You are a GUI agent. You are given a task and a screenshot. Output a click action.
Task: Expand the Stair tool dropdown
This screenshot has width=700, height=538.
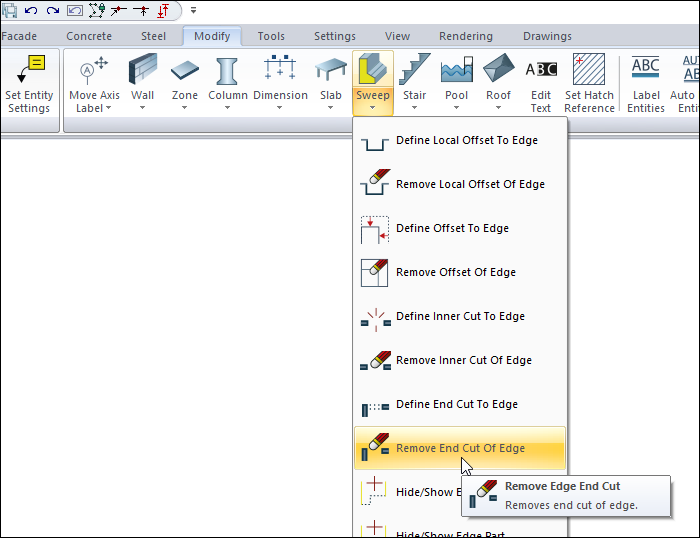point(414,107)
